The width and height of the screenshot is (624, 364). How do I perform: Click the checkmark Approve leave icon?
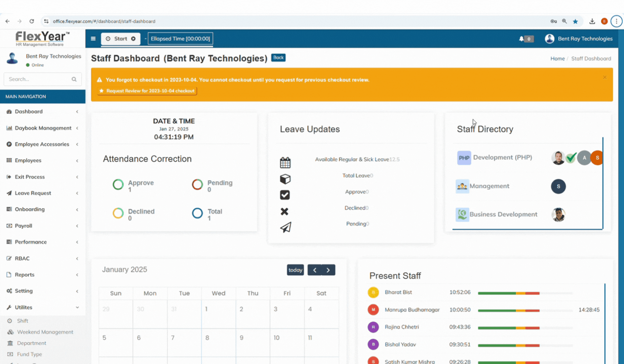click(285, 195)
